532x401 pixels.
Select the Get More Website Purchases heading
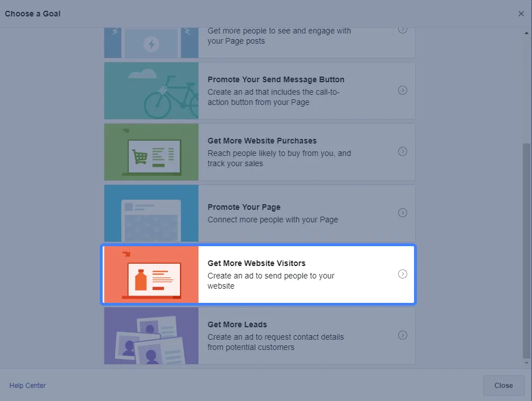pos(262,141)
